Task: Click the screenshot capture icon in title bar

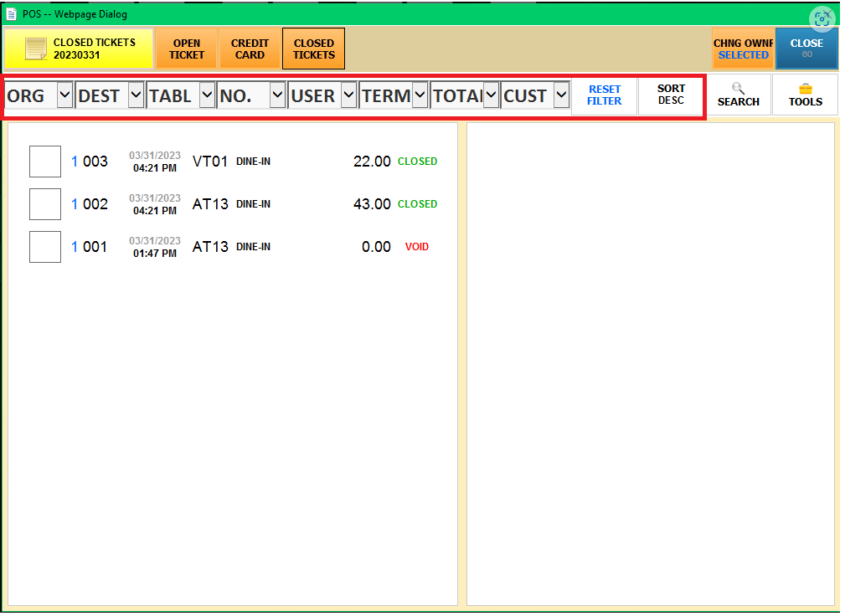Action: tap(823, 18)
